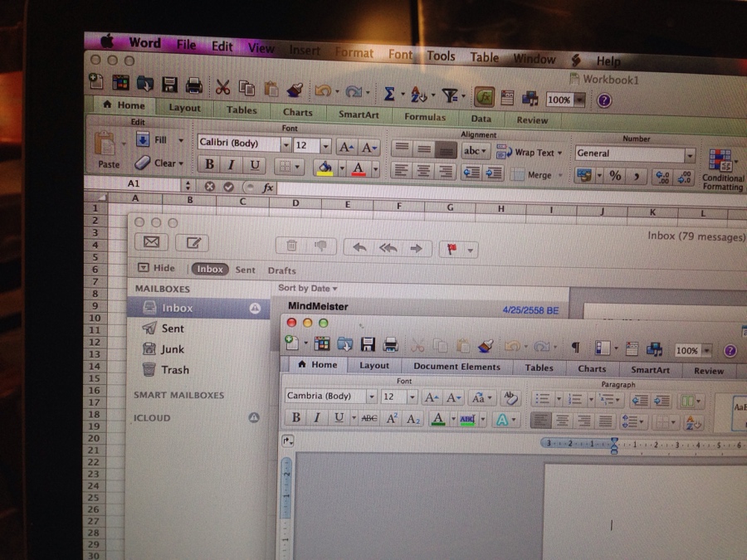Select Sent in Mail favorites bar

pyautogui.click(x=246, y=270)
